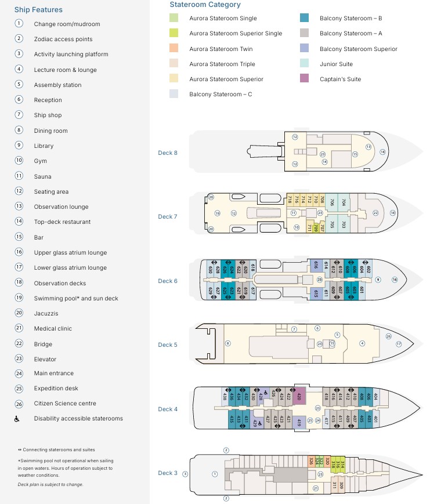Click the Dining room marker 8 on Deck 5

[228, 343]
